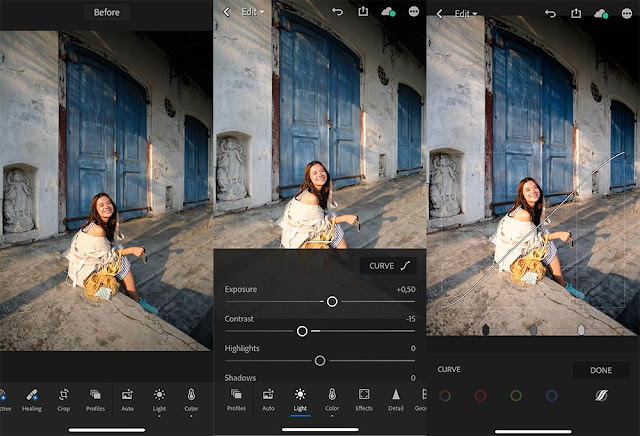Open Profiles tab in middle screen toolbar

(x=236, y=400)
